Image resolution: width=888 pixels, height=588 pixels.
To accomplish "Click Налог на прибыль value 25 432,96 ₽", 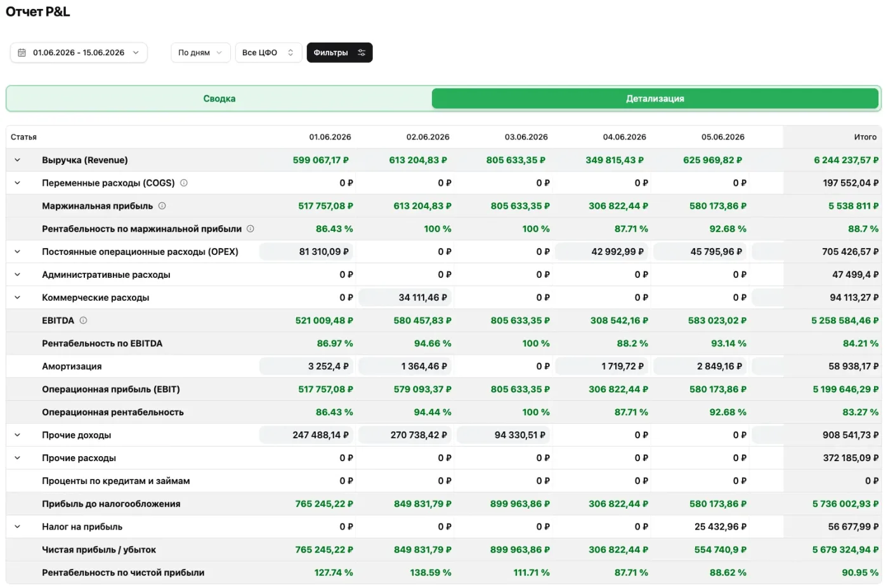I will click(721, 526).
